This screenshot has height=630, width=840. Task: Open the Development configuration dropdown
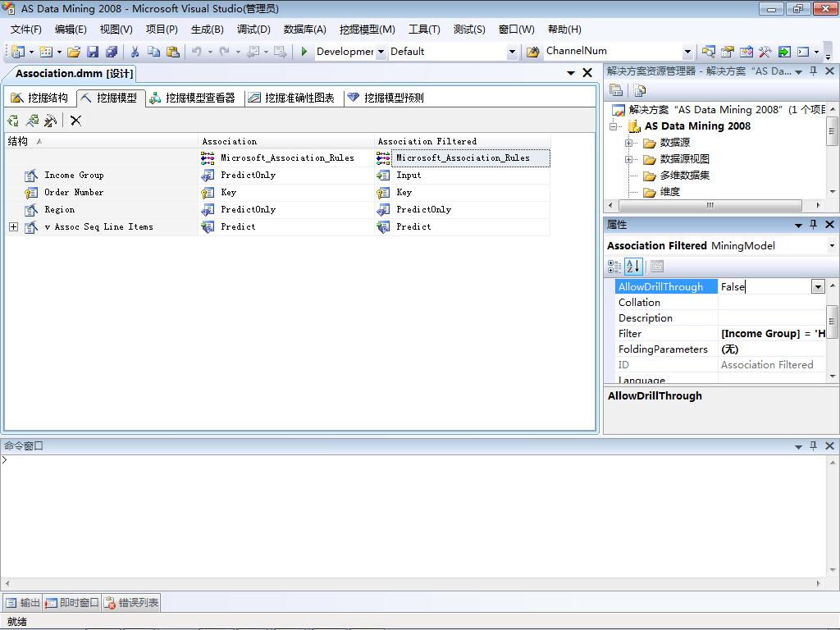click(381, 52)
